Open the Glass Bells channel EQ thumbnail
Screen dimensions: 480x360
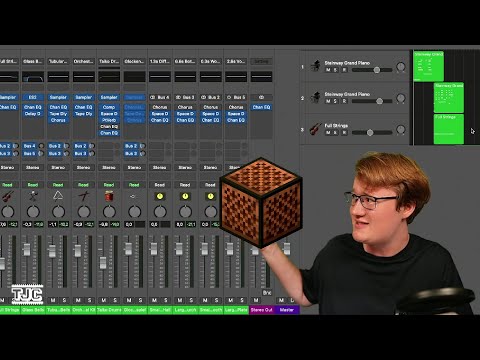tap(33, 77)
